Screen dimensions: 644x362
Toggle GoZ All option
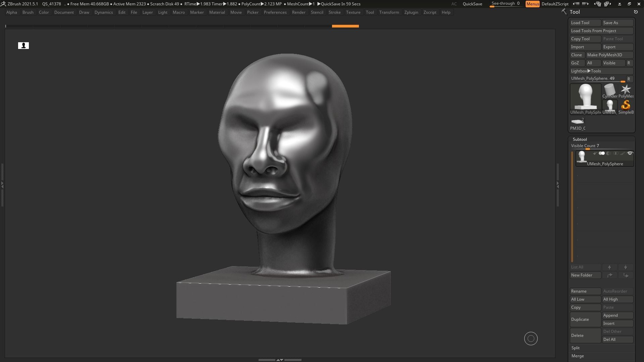coord(593,63)
